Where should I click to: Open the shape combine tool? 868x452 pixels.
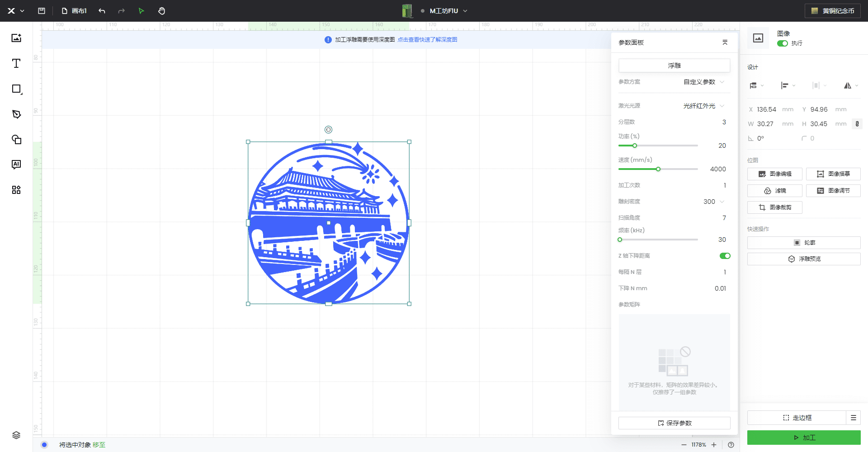tap(16, 140)
